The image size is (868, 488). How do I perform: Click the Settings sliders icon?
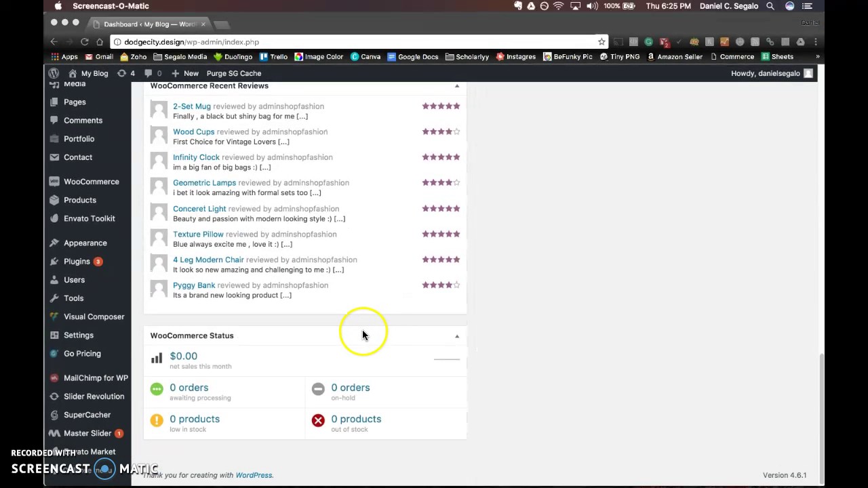point(54,335)
